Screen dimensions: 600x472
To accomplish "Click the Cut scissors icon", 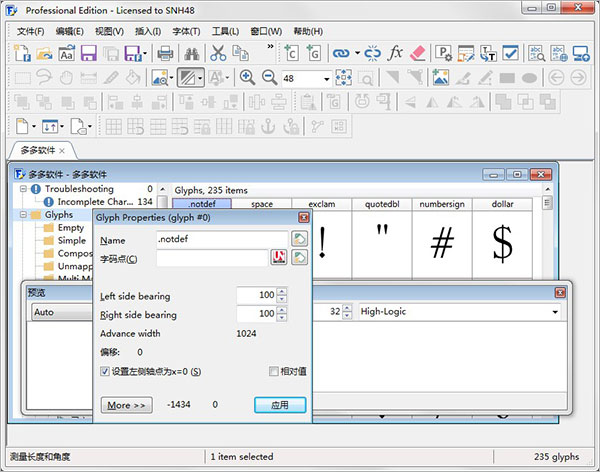I will click(x=218, y=53).
